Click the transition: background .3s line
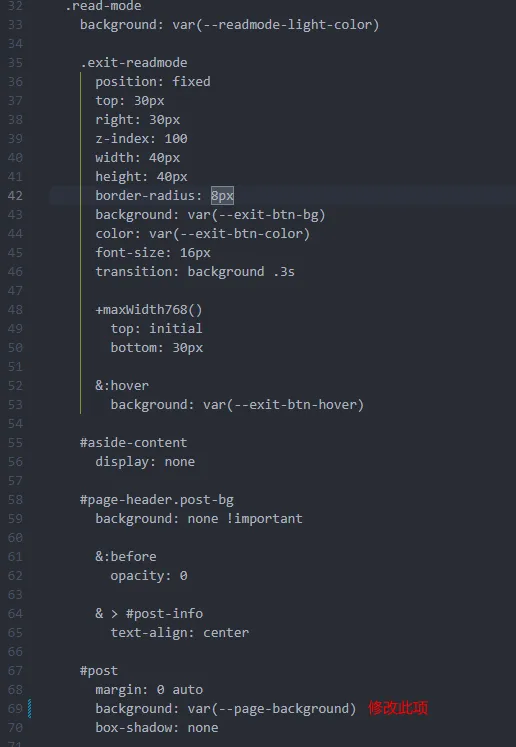The width and height of the screenshot is (516, 747). [x=195, y=272]
